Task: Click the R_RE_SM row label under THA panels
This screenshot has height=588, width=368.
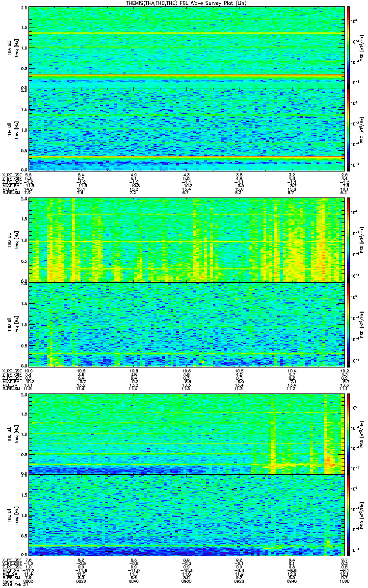Action: click(x=10, y=193)
